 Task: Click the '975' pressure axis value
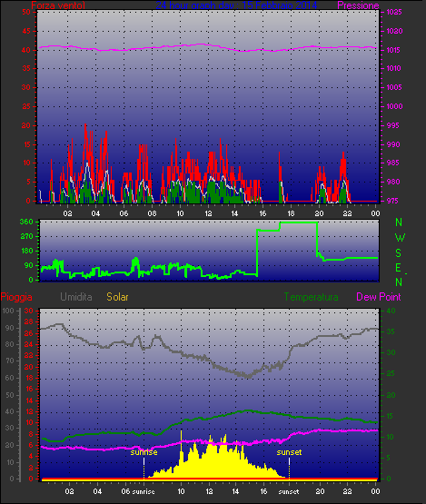392,201
